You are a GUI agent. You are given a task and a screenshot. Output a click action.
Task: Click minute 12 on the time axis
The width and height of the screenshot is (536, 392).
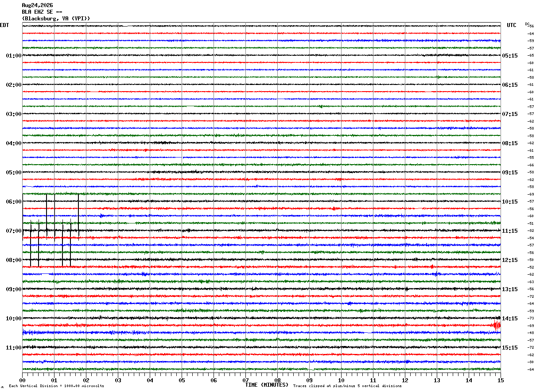click(405, 380)
